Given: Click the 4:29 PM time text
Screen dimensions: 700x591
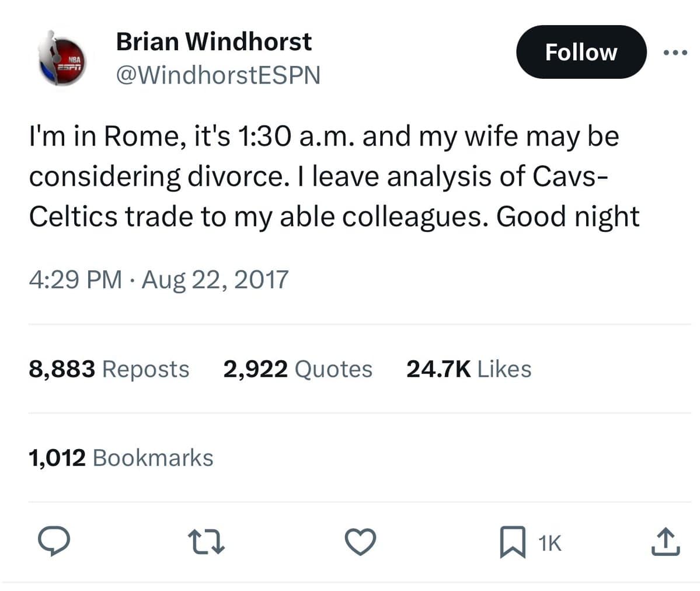Looking at the screenshot, I should pos(75,279).
